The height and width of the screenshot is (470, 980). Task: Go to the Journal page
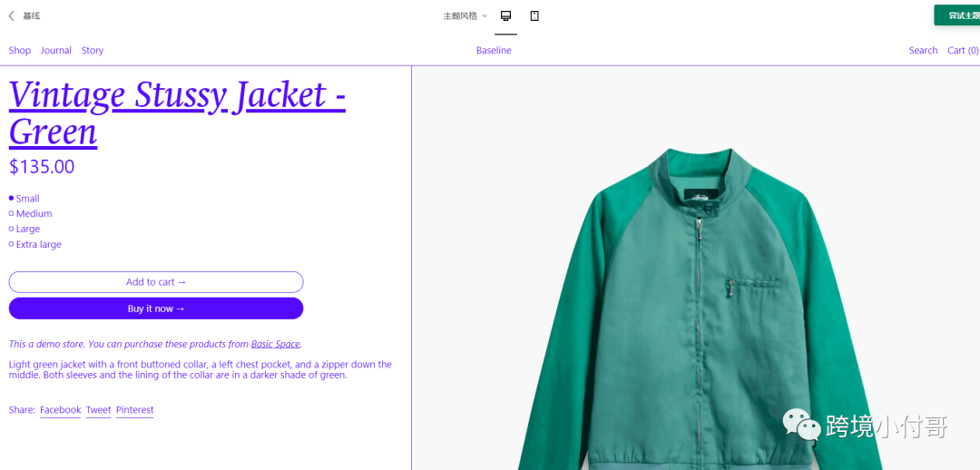(x=56, y=51)
